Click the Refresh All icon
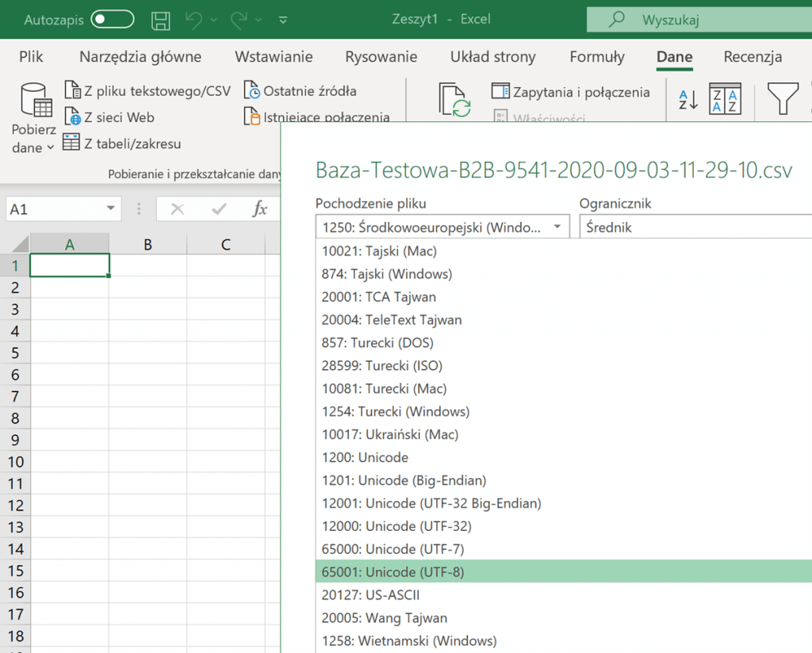The height and width of the screenshot is (653, 812). coord(455,100)
